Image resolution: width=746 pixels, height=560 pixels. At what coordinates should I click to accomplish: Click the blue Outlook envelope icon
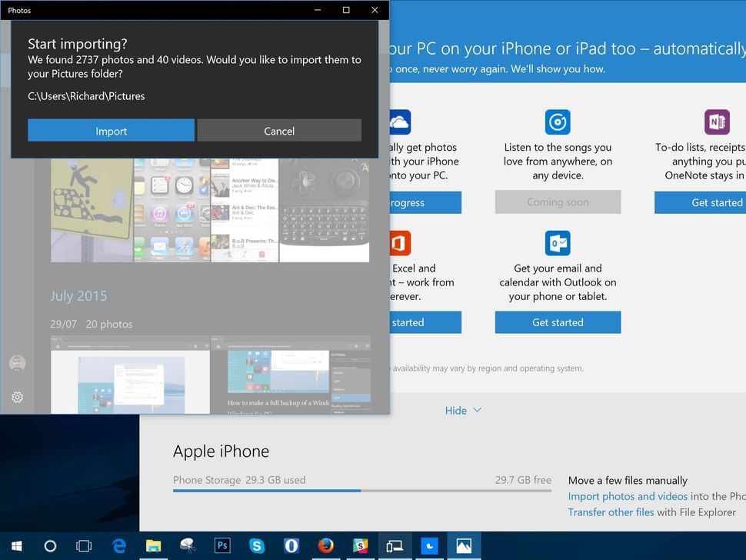tap(557, 242)
